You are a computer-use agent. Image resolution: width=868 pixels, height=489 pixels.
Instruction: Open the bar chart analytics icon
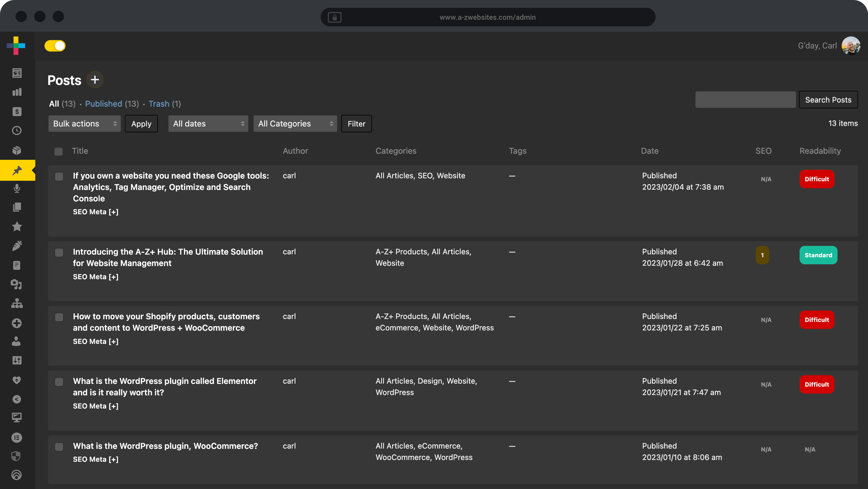17,92
